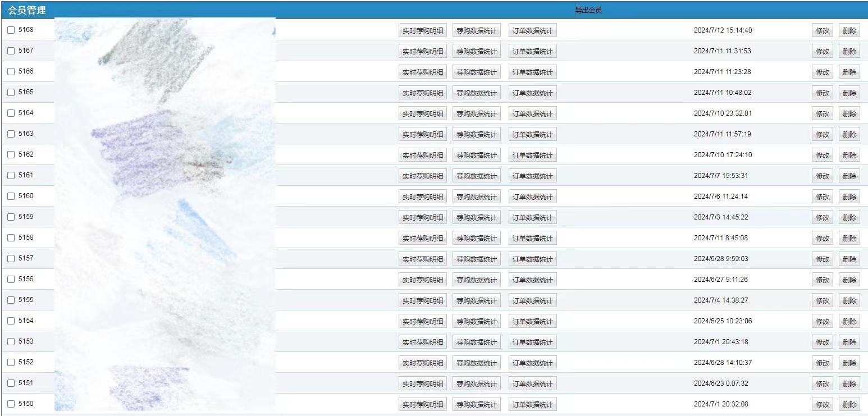Click 导出会员 in the header bar
Screen dimensions: 868x416
tap(588, 10)
